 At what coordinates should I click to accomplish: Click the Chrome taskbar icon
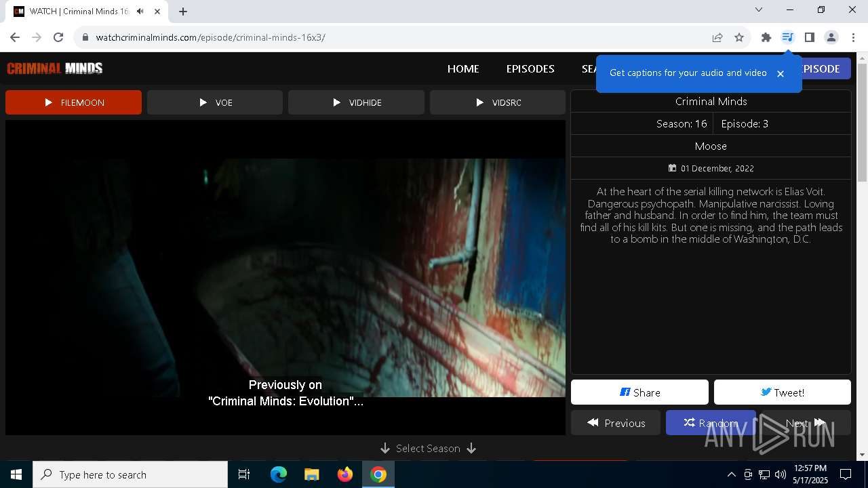[378, 474]
